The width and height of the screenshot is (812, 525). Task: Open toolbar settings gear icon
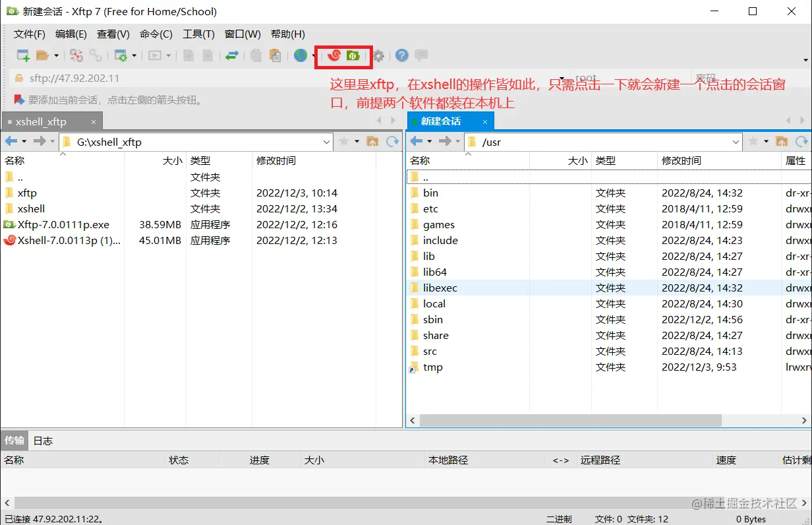pos(378,56)
